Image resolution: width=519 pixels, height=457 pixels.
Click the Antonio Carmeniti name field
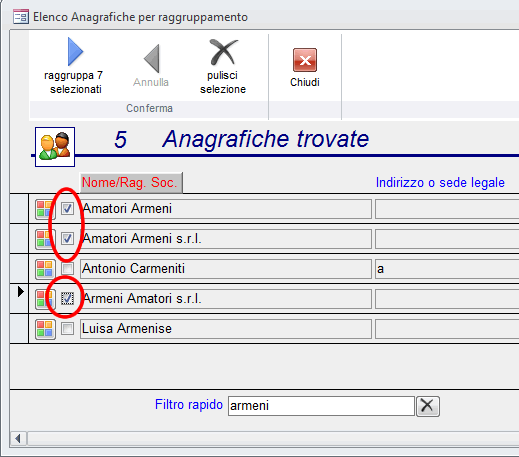click(x=226, y=269)
